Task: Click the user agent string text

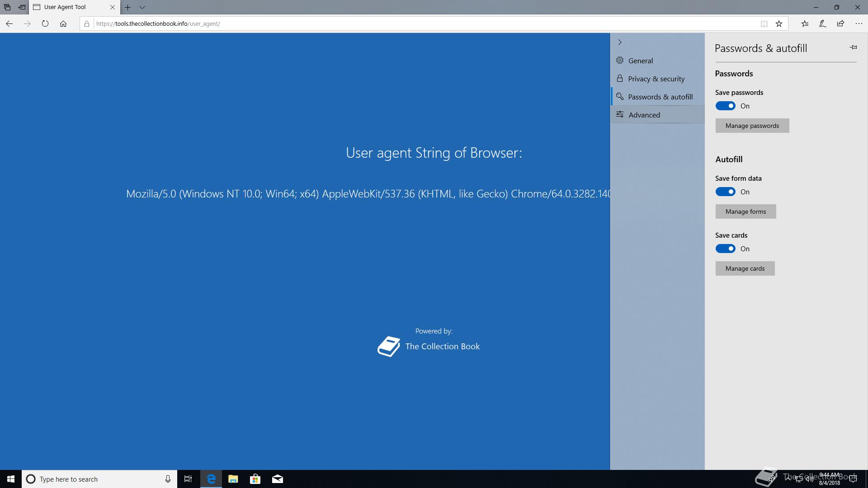Action: coord(368,194)
